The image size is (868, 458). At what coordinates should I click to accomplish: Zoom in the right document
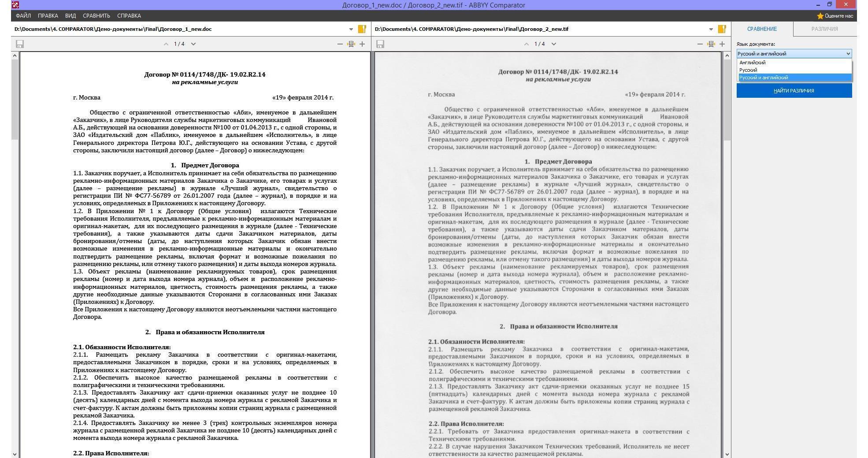pos(722,44)
